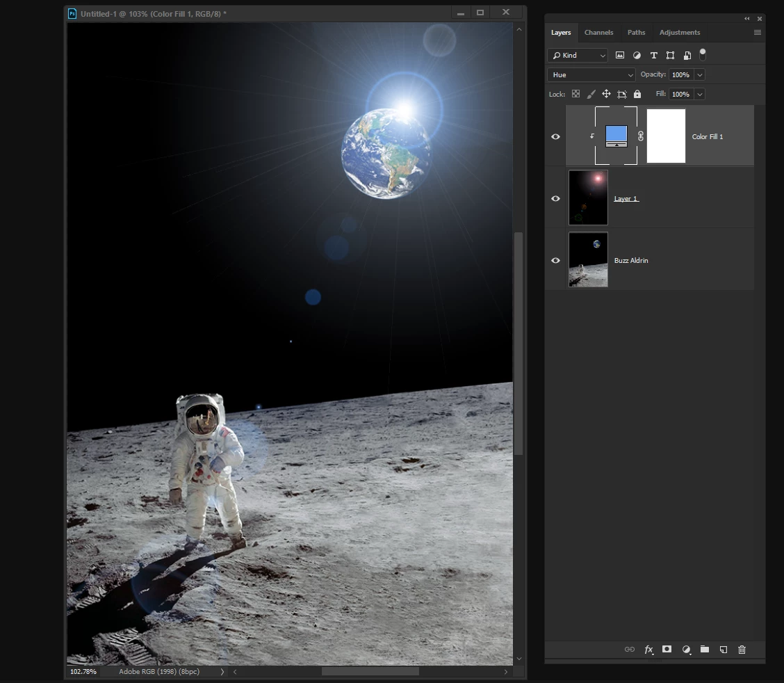The width and height of the screenshot is (784, 683).
Task: Select the Buzz Aldrin layer name
Action: click(631, 261)
